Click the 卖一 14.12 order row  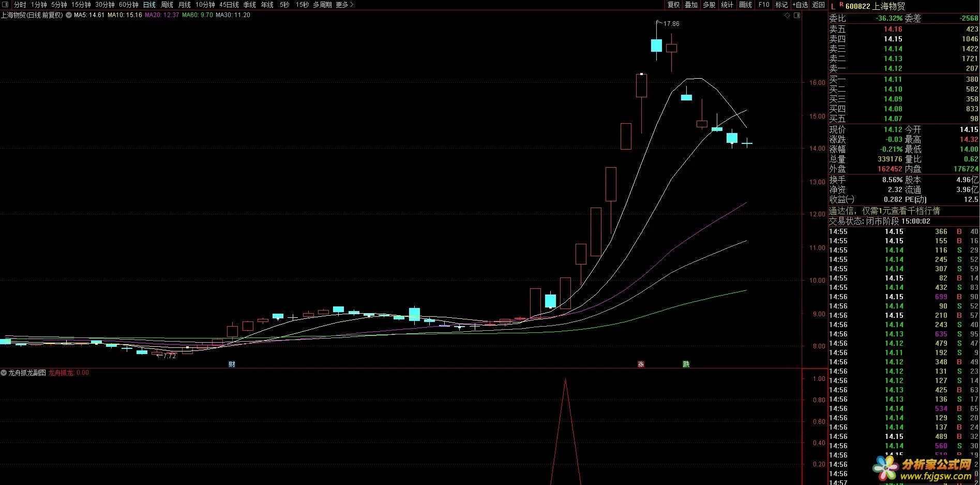[903, 68]
